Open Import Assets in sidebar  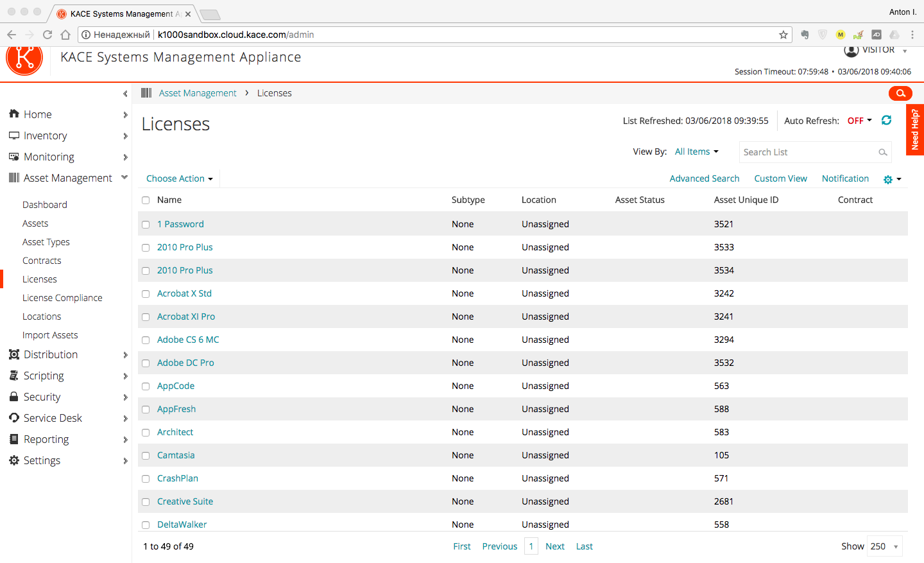click(50, 335)
